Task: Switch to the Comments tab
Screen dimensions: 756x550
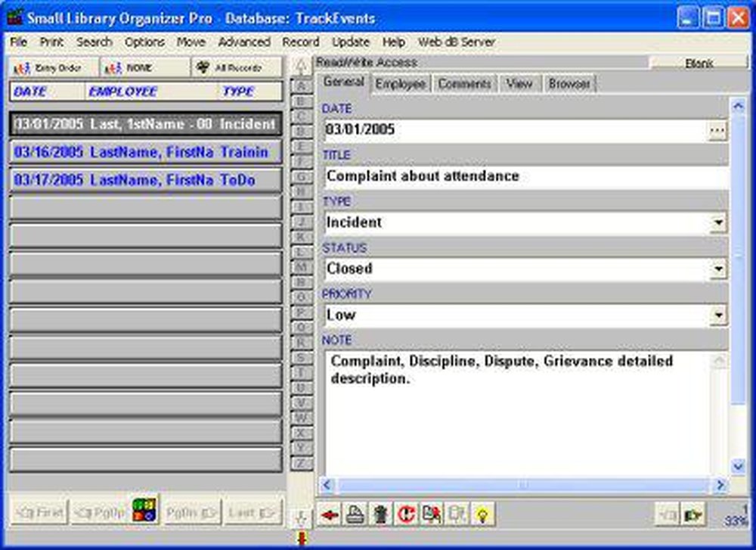Action: [x=464, y=84]
